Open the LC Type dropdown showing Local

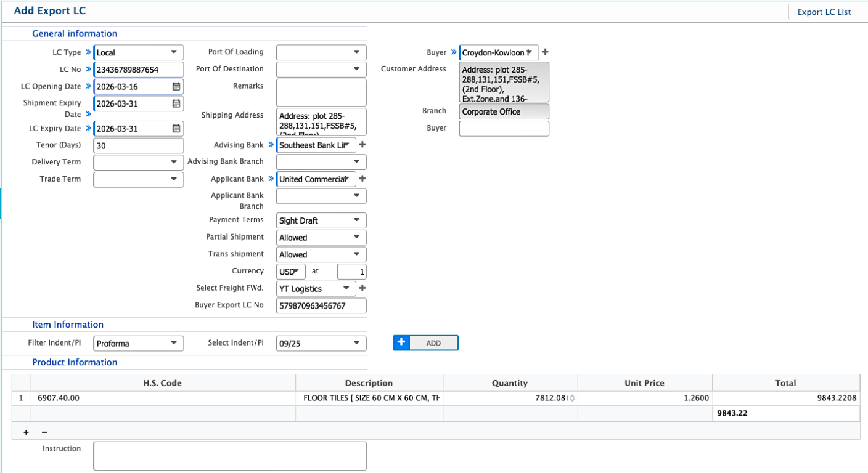[x=138, y=52]
